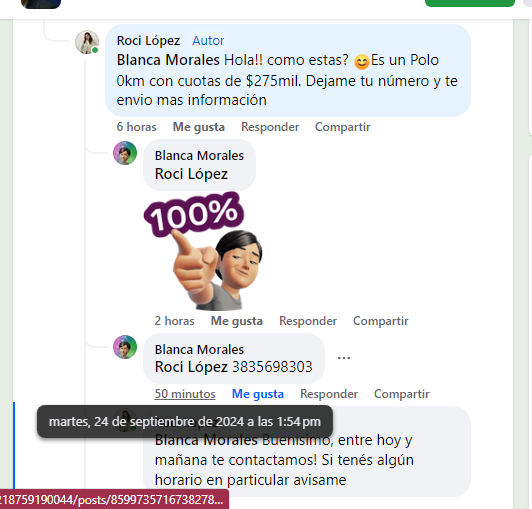Open Roci López author name link
Screen dimensions: 532x509
point(148,41)
